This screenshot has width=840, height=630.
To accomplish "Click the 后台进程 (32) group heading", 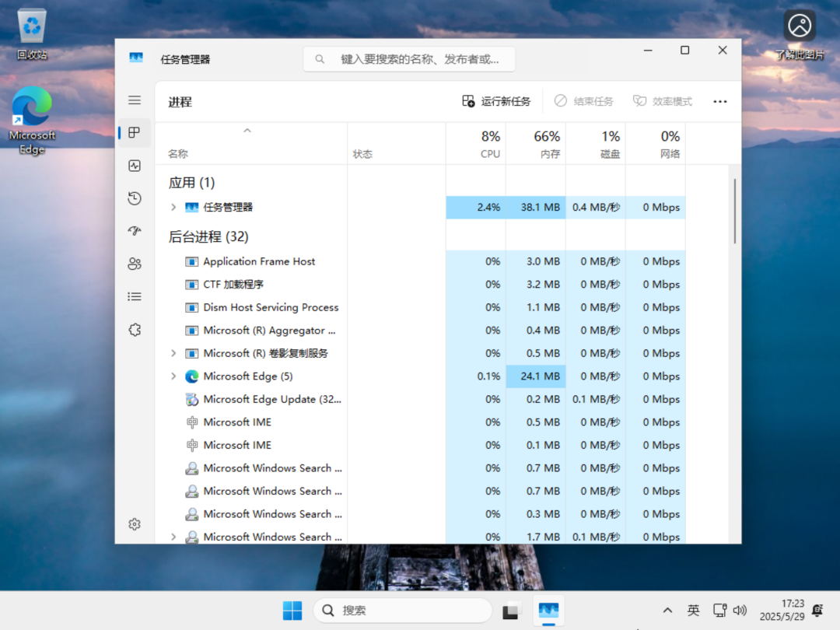I will (x=208, y=236).
